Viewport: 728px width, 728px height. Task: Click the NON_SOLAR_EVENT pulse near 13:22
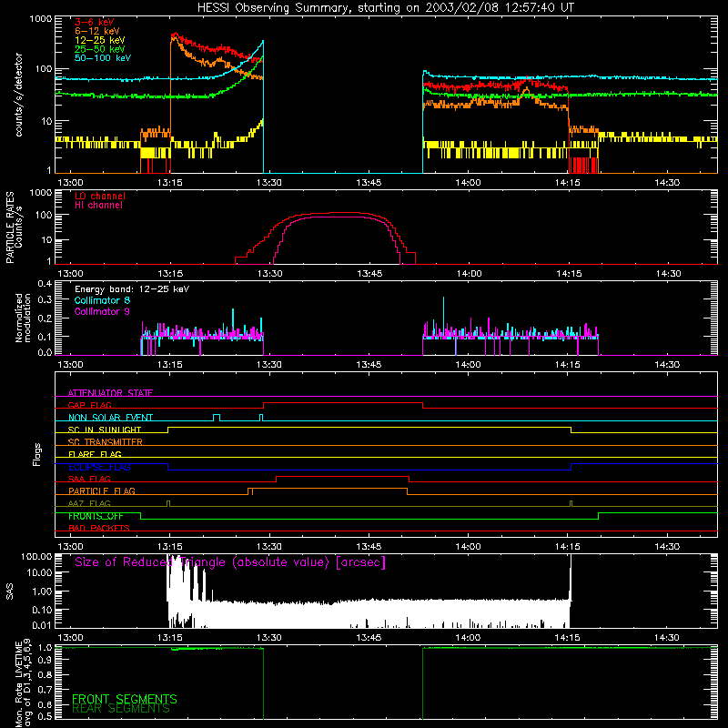(217, 418)
